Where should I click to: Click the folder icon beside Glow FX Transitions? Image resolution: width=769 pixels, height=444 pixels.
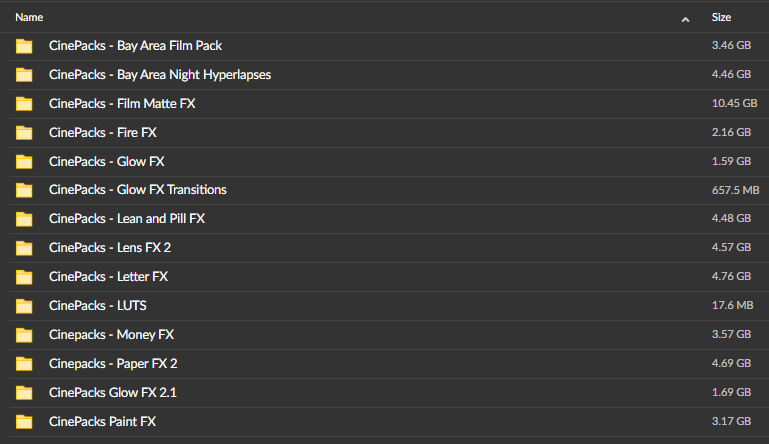(24, 190)
